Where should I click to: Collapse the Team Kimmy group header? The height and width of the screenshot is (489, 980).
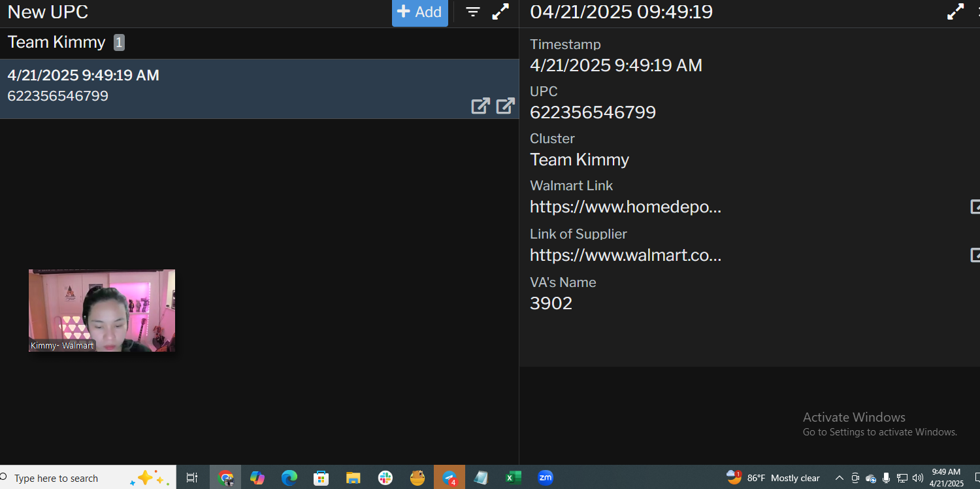point(57,42)
